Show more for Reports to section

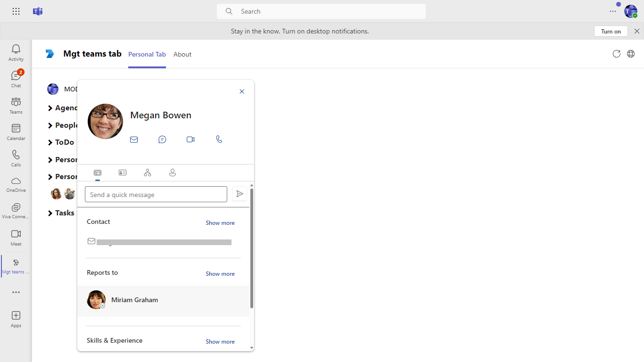click(220, 274)
